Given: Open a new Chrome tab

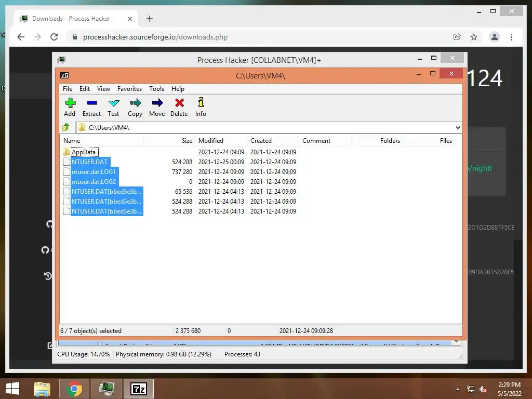Looking at the screenshot, I should pos(149,19).
